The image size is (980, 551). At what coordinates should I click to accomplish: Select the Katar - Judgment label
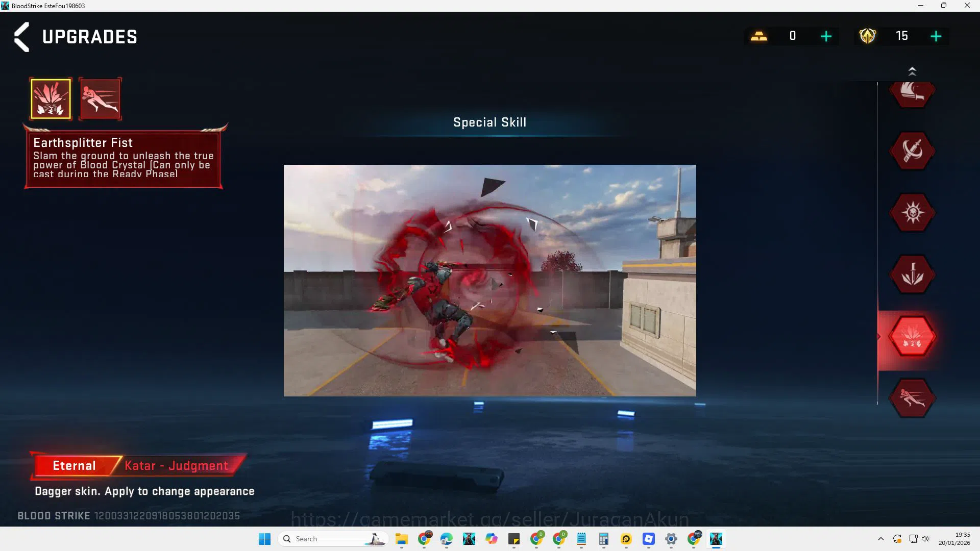(x=177, y=466)
